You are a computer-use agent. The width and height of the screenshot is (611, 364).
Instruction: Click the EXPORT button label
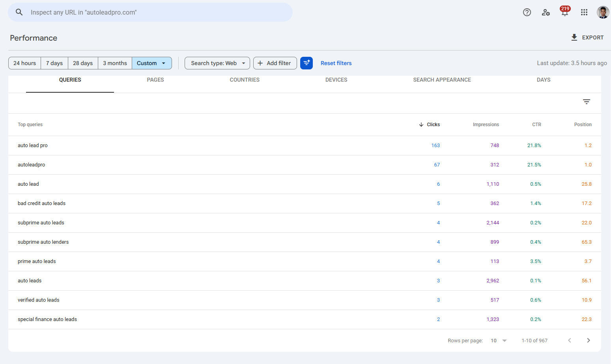pyautogui.click(x=593, y=37)
